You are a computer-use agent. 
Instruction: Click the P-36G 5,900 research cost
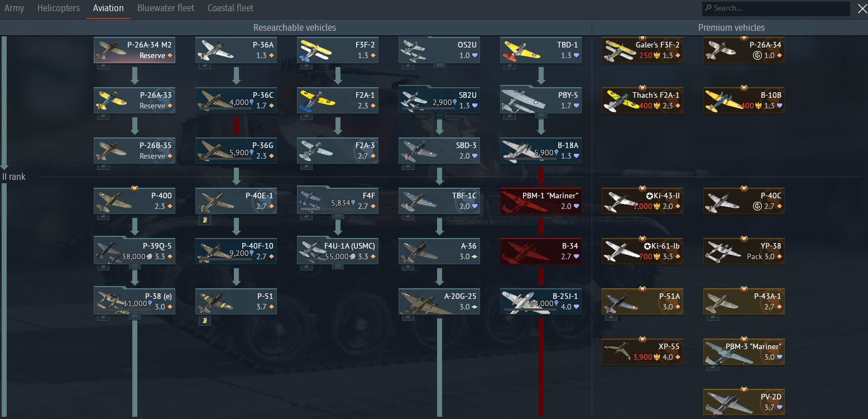[x=241, y=152]
